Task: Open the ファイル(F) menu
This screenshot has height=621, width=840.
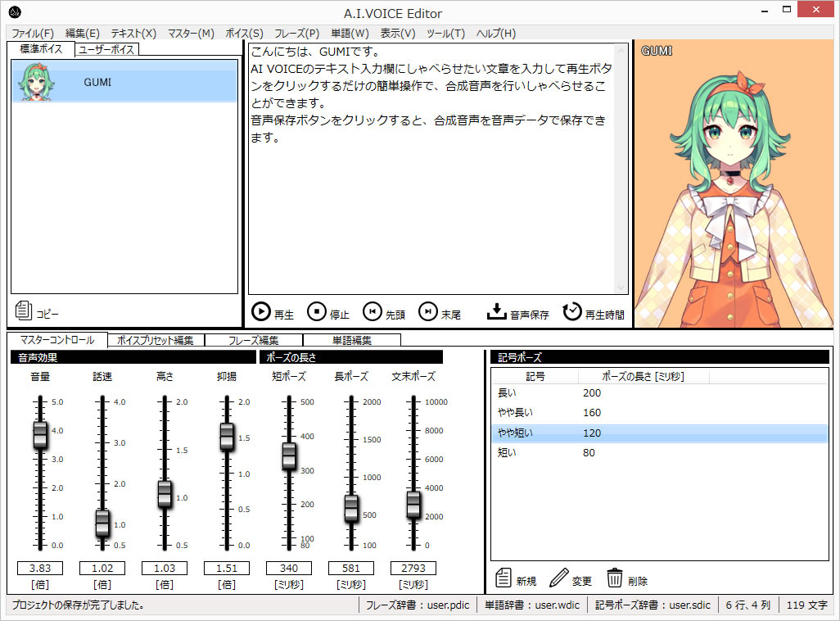Action: point(33,34)
